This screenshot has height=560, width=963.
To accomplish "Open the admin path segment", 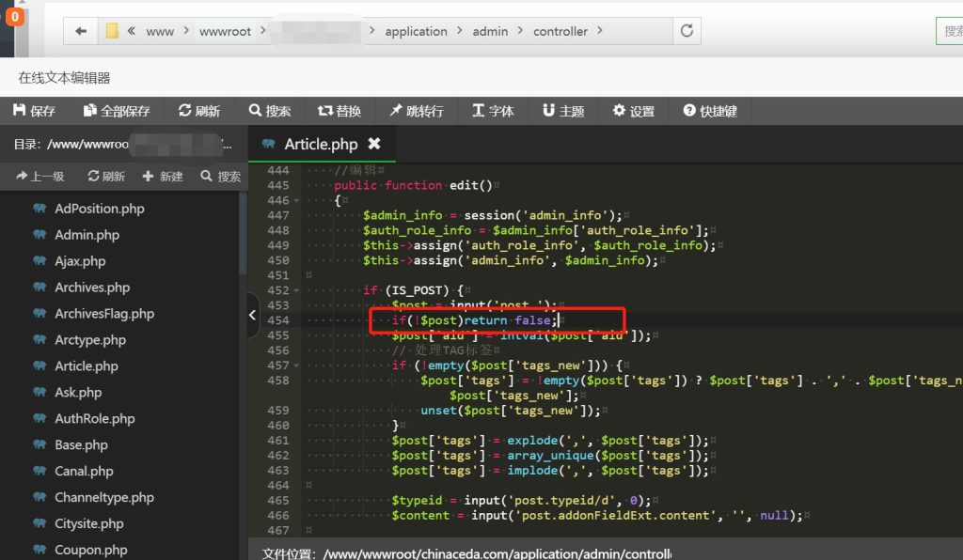I will tap(490, 31).
